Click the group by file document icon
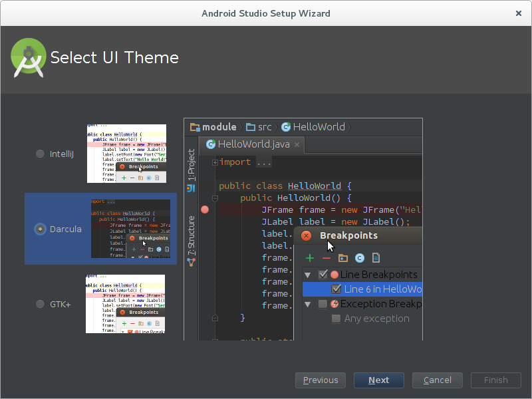 (x=376, y=258)
